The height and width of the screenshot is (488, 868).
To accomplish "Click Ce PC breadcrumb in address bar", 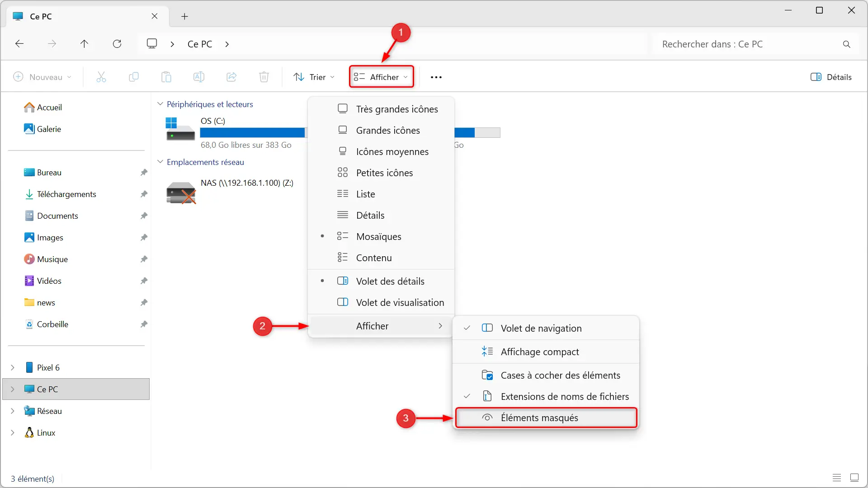I will pos(200,44).
